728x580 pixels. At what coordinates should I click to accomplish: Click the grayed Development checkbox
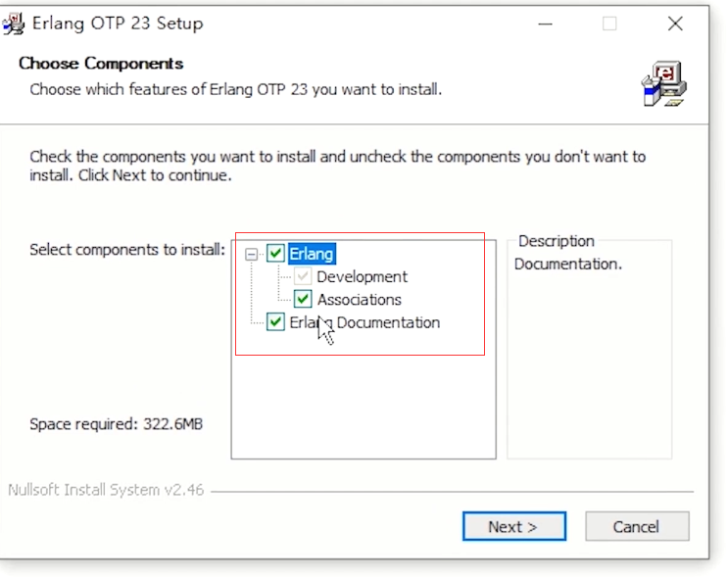pyautogui.click(x=303, y=276)
